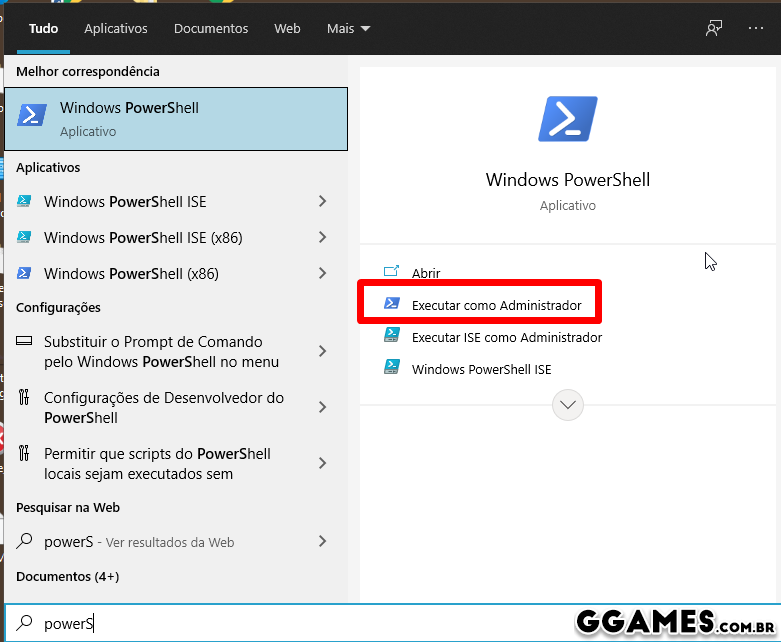Click the Windows PowerShell ISE (x86) icon
This screenshot has height=642, width=781.
[x=24, y=238]
